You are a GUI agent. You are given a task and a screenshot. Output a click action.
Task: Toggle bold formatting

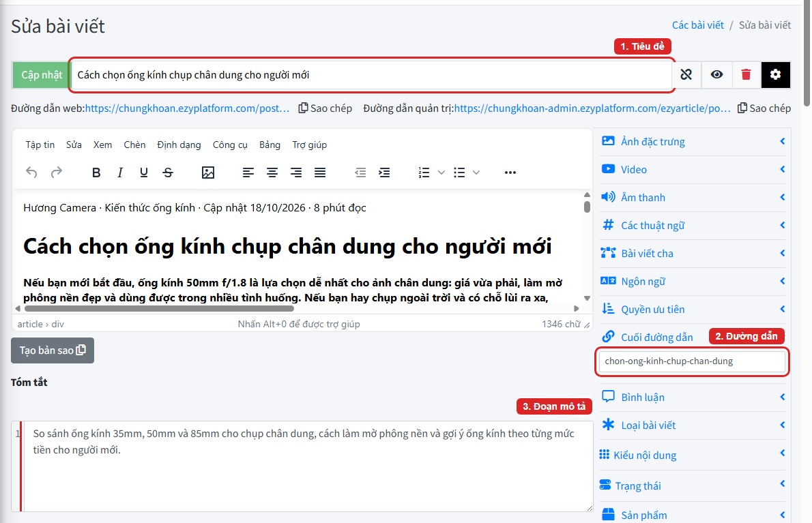click(96, 173)
